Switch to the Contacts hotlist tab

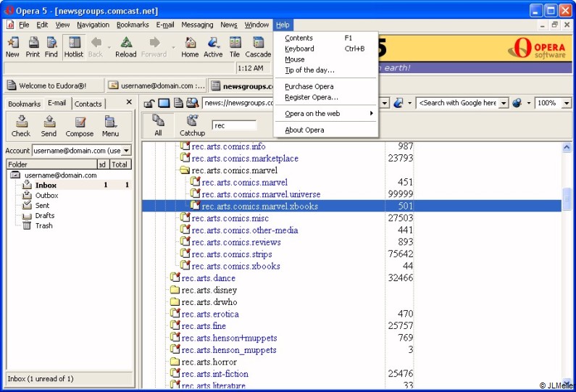click(x=88, y=104)
